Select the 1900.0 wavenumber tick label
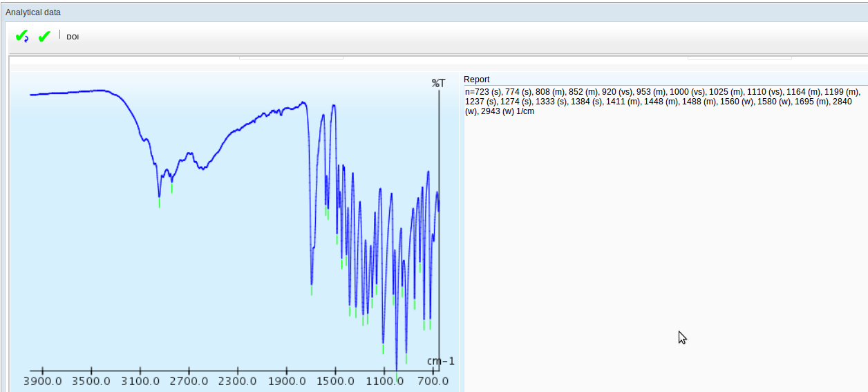The width and height of the screenshot is (868, 392). pos(286,381)
